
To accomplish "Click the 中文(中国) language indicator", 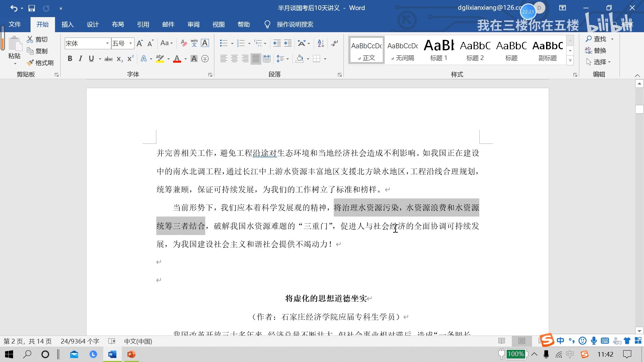I will (x=138, y=341).
